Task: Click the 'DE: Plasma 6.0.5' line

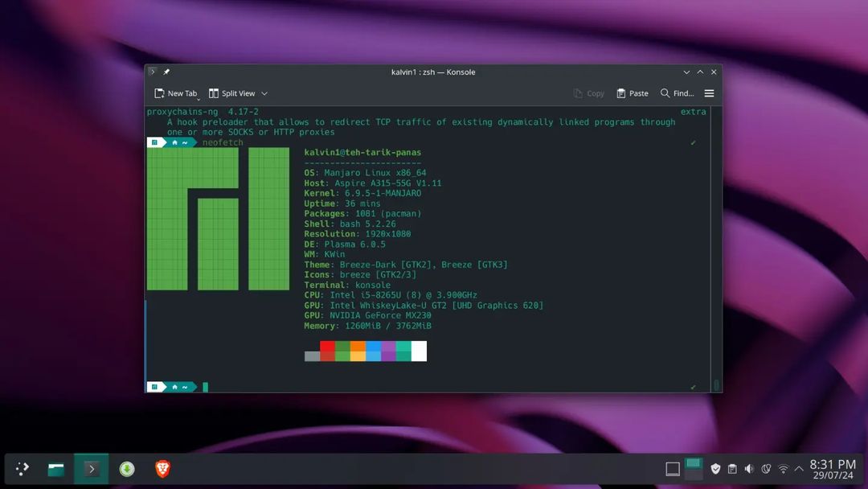Action: (x=345, y=244)
